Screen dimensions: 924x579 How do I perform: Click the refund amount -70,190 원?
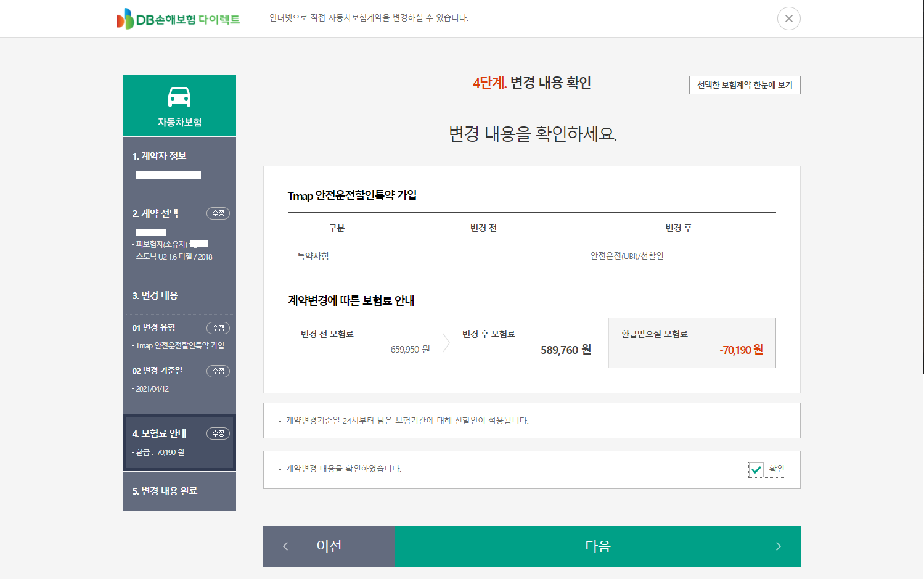(x=741, y=350)
